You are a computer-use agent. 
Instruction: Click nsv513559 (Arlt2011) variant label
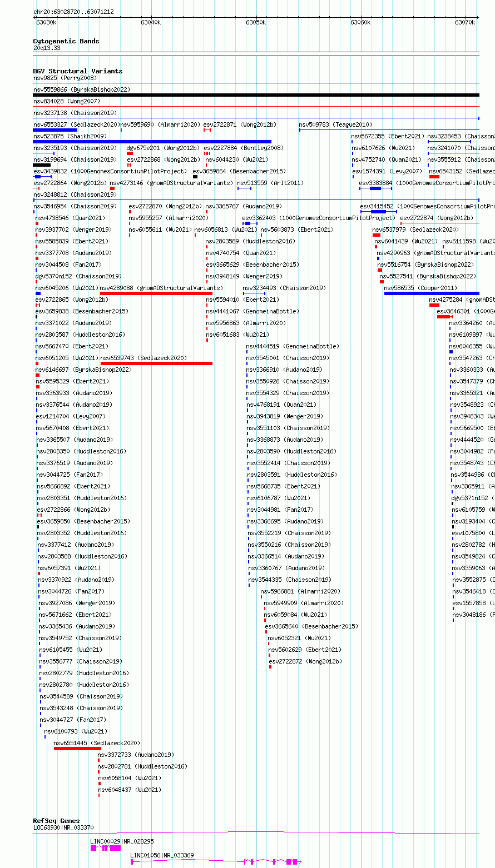[x=270, y=183]
